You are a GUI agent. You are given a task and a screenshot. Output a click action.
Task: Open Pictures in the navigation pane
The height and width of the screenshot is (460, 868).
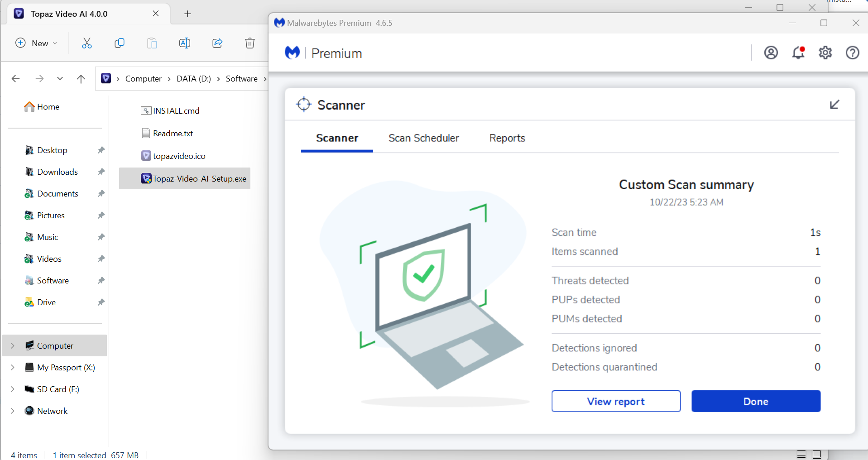pyautogui.click(x=45, y=215)
